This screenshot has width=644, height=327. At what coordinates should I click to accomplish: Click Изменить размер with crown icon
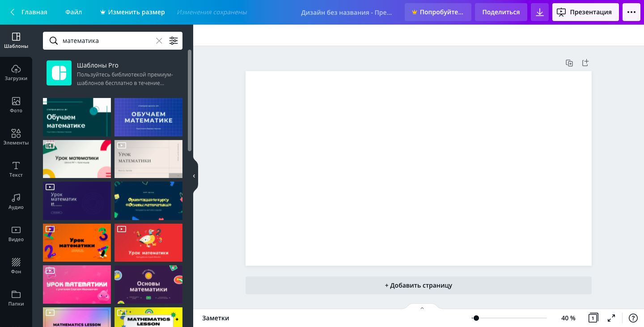click(x=132, y=12)
